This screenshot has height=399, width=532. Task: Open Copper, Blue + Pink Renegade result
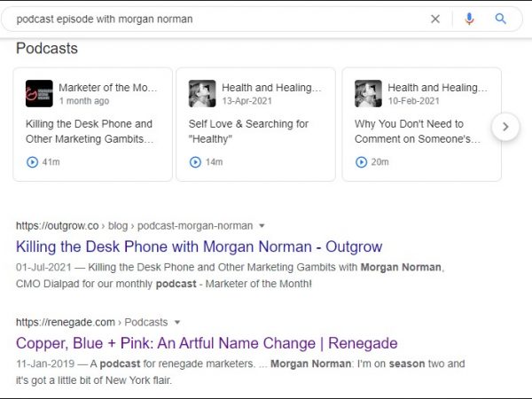207,343
